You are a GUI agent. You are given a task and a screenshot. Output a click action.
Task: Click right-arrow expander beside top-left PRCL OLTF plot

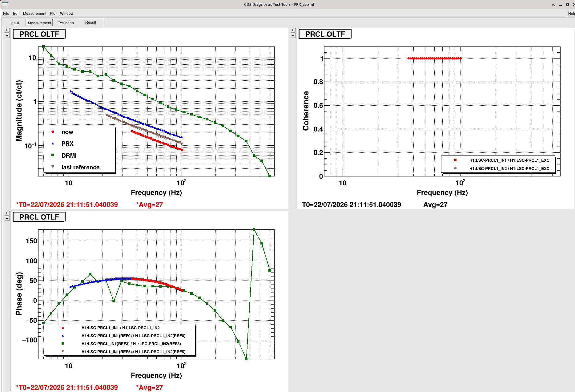tap(7, 30)
